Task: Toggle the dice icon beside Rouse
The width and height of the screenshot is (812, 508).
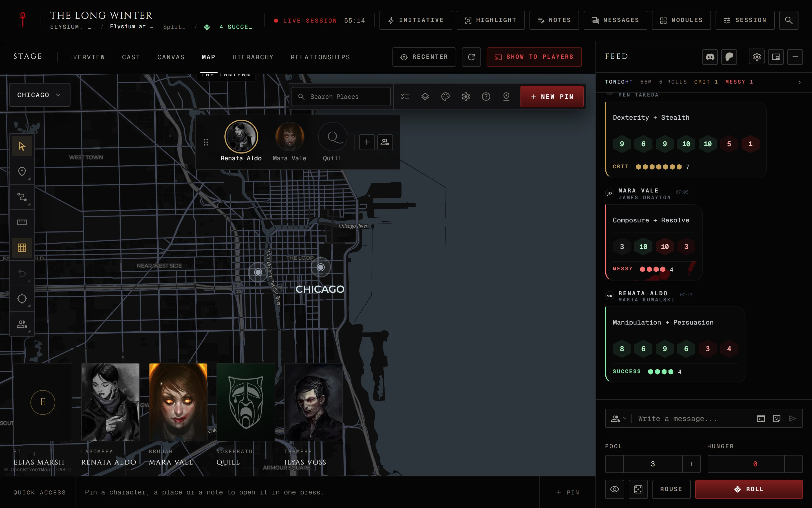Action: pos(638,489)
